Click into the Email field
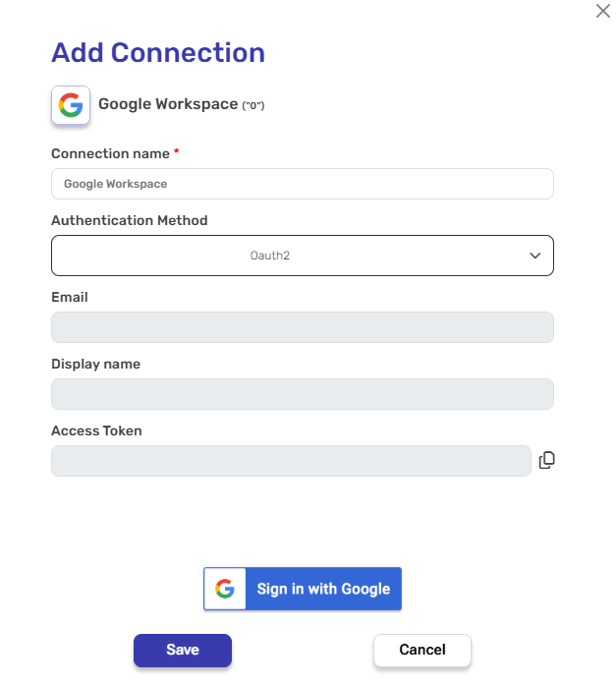The height and width of the screenshot is (686, 616). click(302, 327)
